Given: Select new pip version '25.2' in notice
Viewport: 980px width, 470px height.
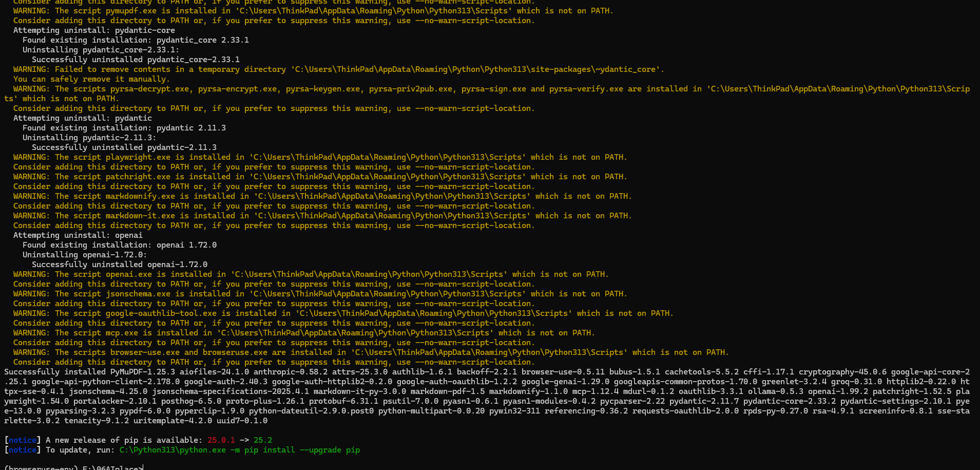Looking at the screenshot, I should (x=263, y=440).
